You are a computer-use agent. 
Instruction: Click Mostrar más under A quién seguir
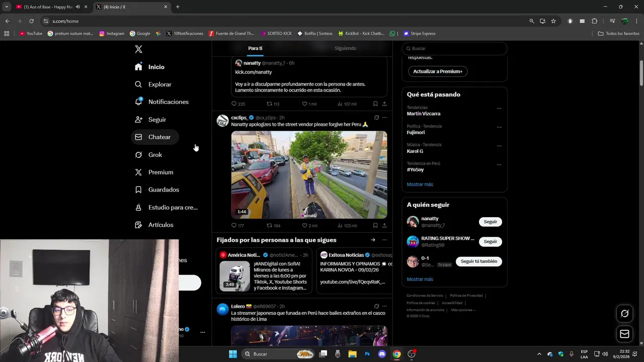tap(420, 279)
